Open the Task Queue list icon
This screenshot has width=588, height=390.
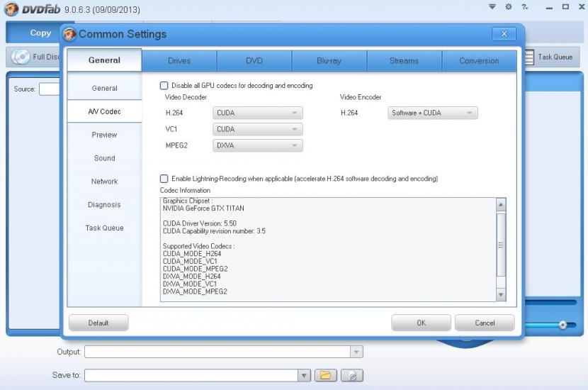point(529,57)
